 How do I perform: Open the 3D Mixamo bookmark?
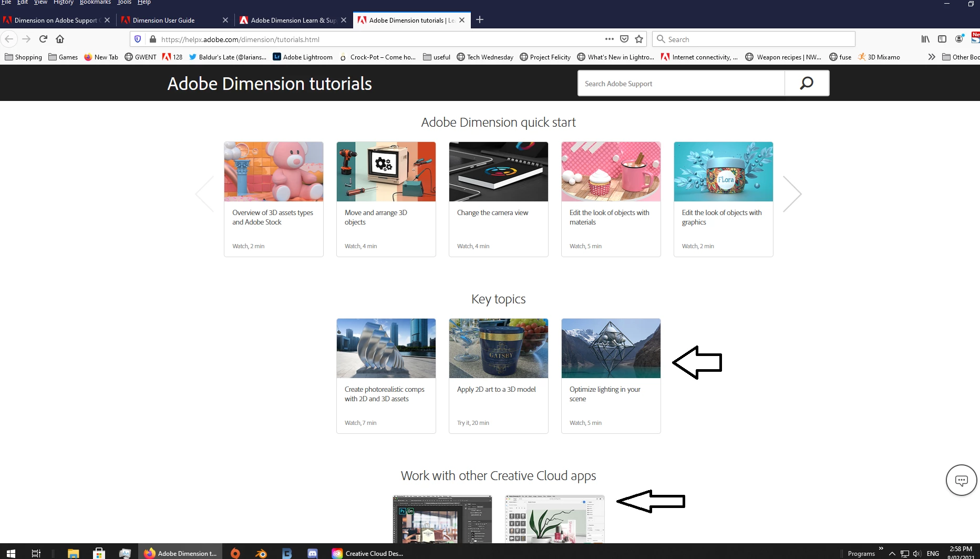pos(879,57)
